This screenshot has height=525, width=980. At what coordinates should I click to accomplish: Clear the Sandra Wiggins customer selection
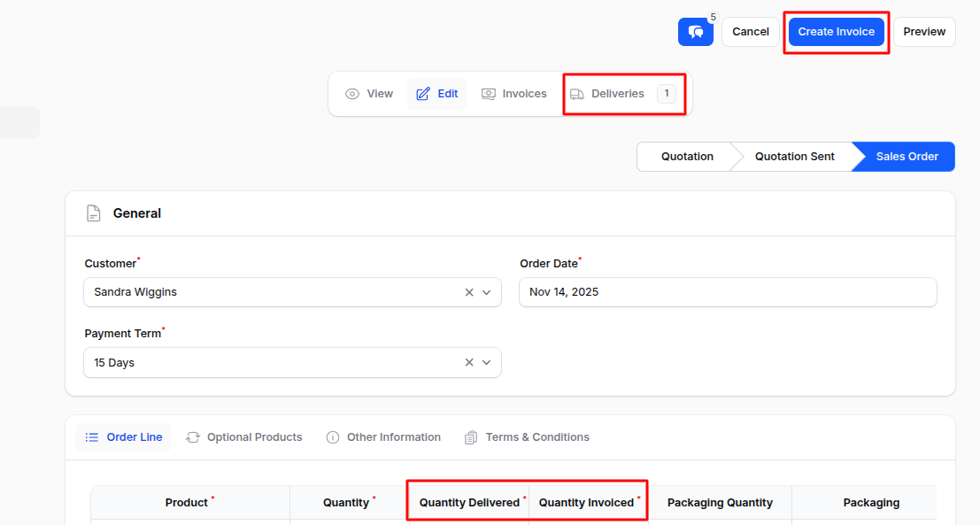pos(468,291)
